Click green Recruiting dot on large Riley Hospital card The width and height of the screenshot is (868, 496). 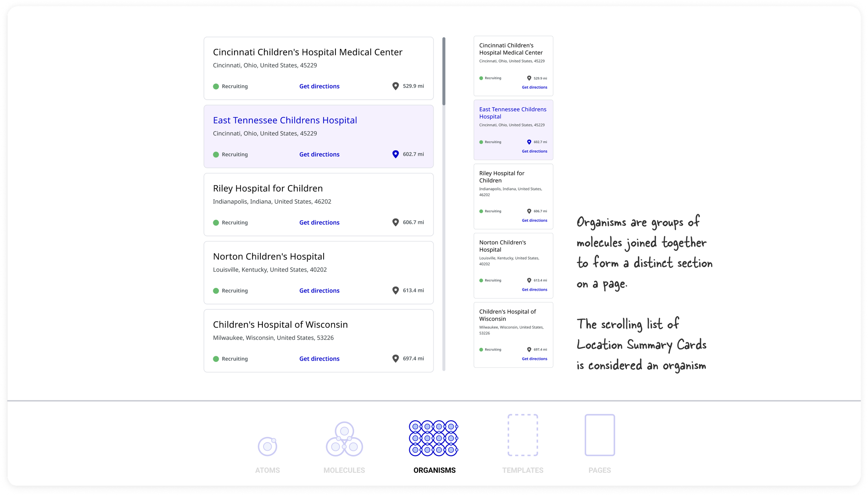216,222
